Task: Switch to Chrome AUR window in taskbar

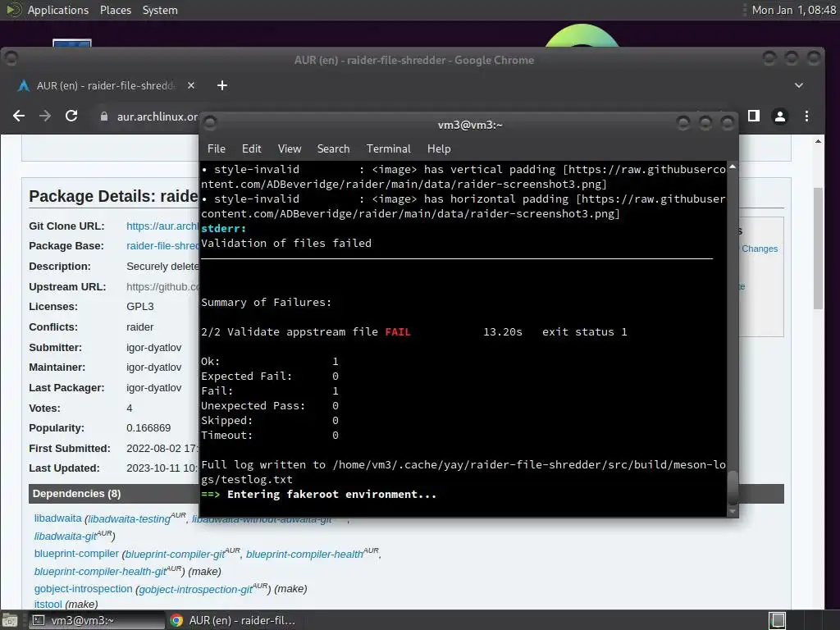Action: click(232, 620)
